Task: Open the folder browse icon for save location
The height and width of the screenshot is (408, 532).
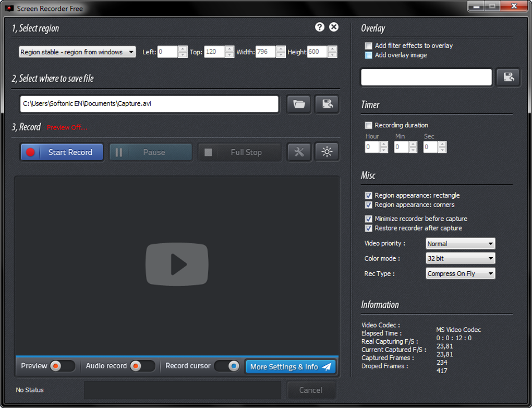Action: (x=298, y=104)
